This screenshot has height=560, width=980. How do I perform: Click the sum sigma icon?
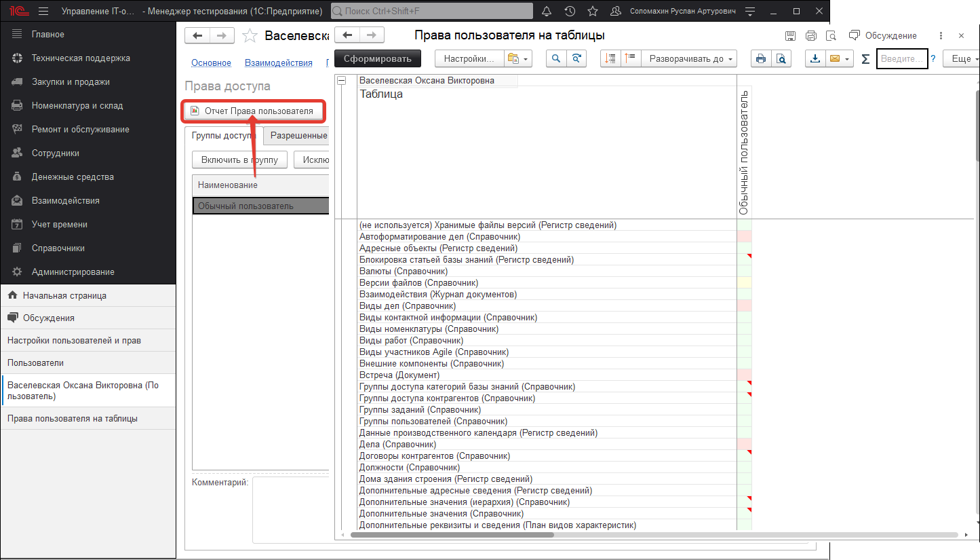865,59
